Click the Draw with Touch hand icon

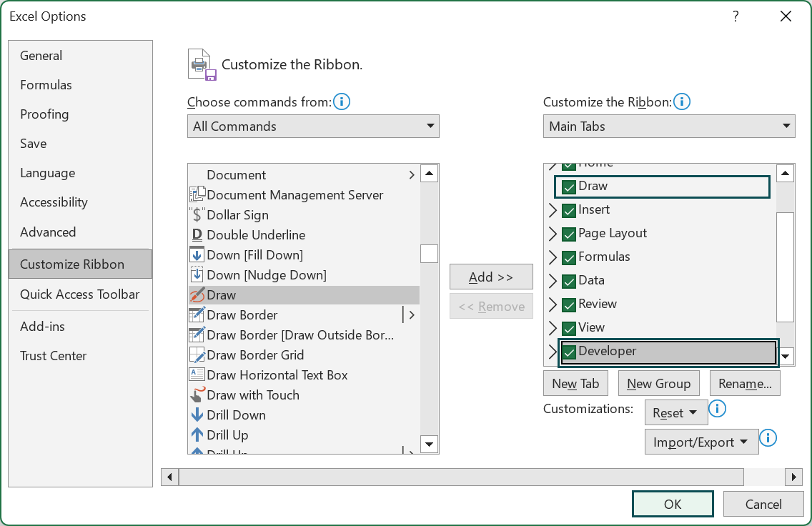pos(197,395)
